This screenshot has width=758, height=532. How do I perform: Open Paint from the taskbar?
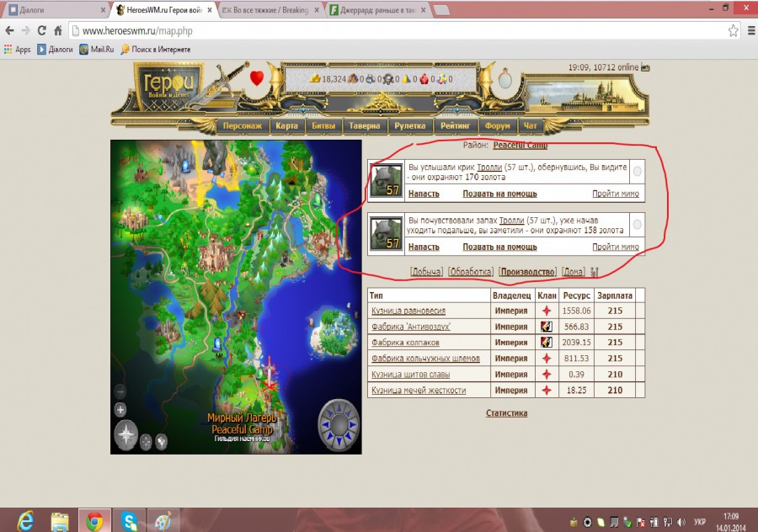click(163, 521)
